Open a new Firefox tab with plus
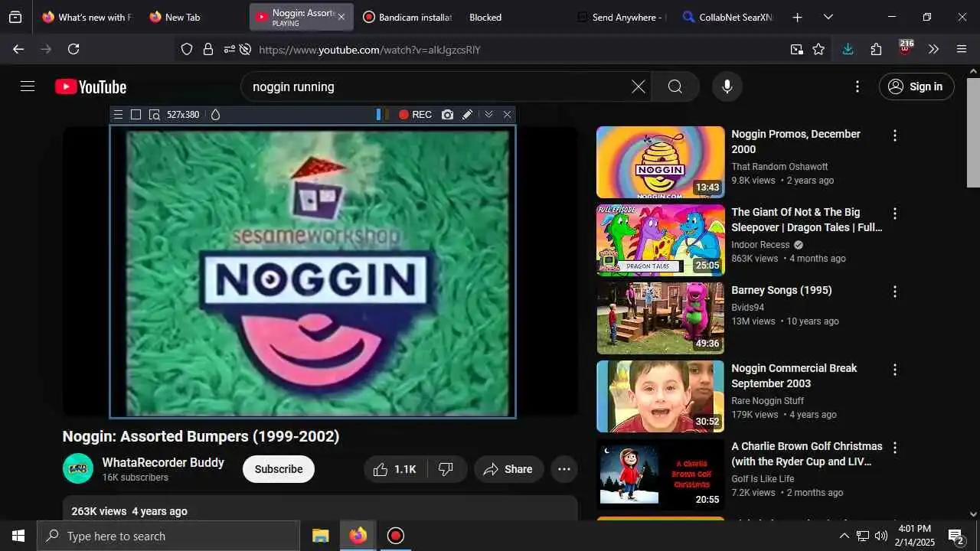 coord(797,17)
